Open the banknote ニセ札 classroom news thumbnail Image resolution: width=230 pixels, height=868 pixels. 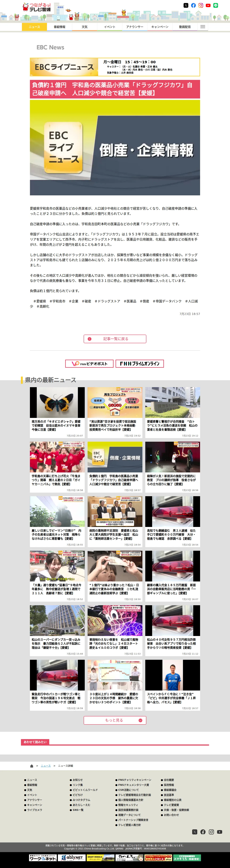click(115, 566)
